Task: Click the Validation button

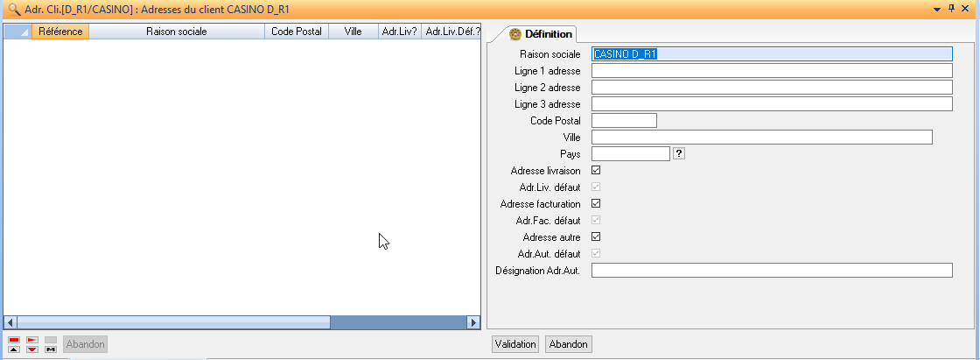Action: (x=515, y=344)
